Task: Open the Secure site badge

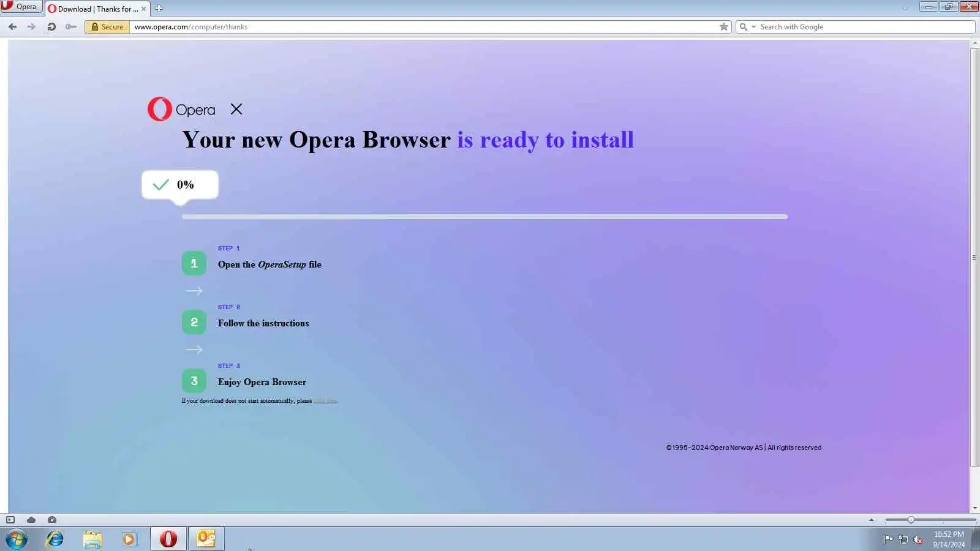Action: click(107, 26)
